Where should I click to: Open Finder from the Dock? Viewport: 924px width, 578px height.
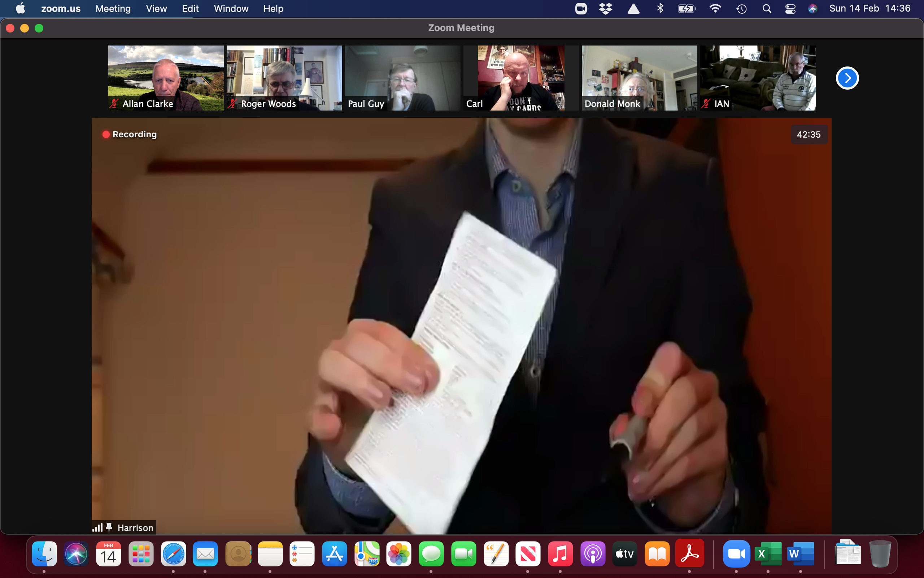tap(44, 553)
